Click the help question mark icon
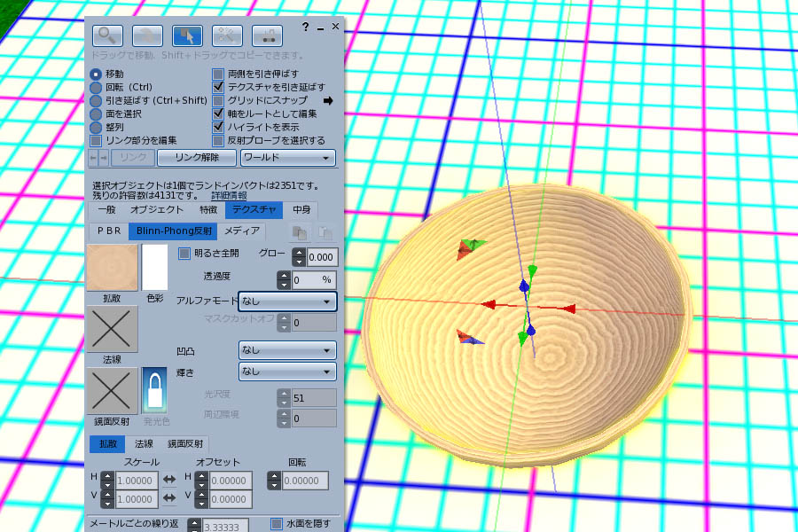798x532 pixels. [305, 27]
